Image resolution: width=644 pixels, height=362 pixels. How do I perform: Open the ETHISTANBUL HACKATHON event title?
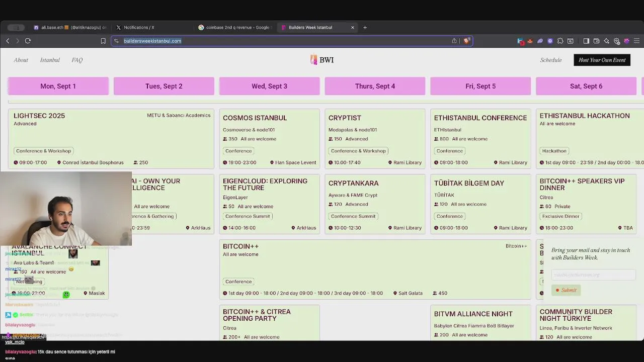pyautogui.click(x=585, y=116)
